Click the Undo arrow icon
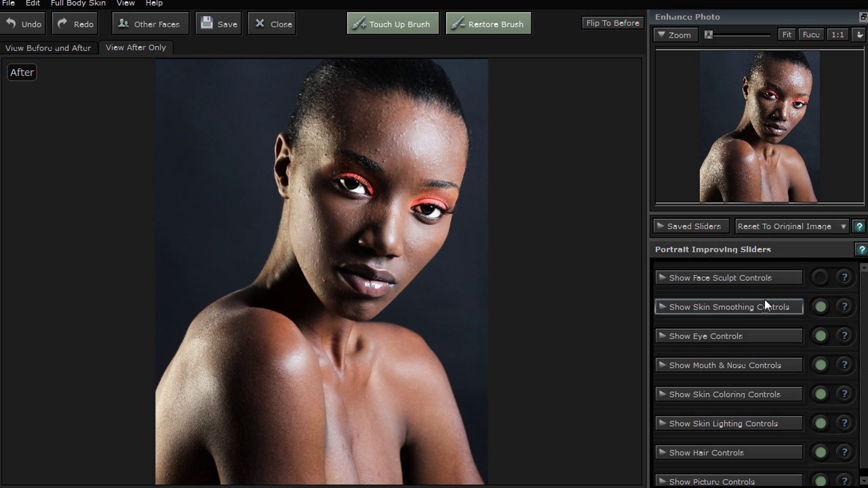 [x=11, y=23]
